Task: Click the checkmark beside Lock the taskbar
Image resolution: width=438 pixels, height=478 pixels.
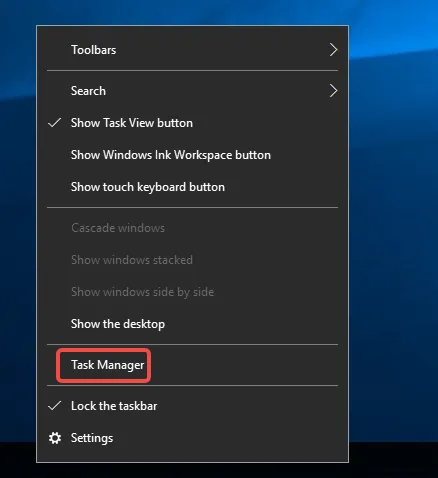Action: pyautogui.click(x=55, y=406)
